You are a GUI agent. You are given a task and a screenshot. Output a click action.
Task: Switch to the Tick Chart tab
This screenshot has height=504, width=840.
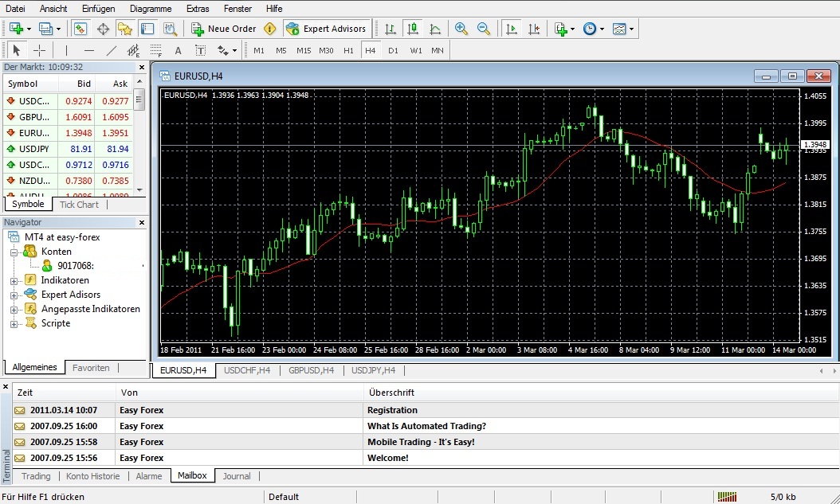[79, 205]
